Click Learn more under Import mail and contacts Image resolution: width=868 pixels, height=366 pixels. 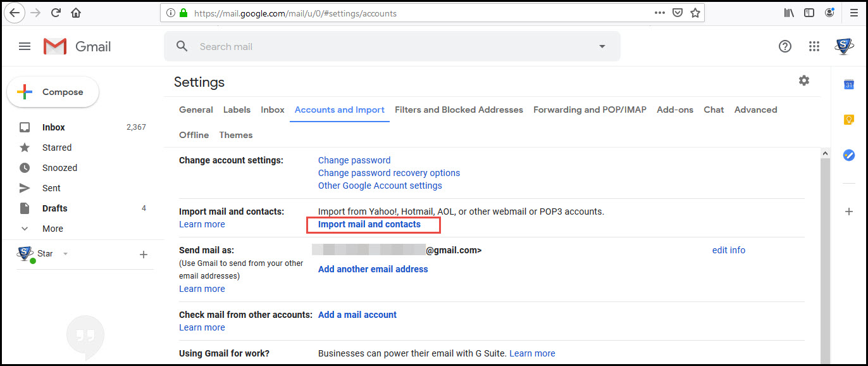point(202,224)
